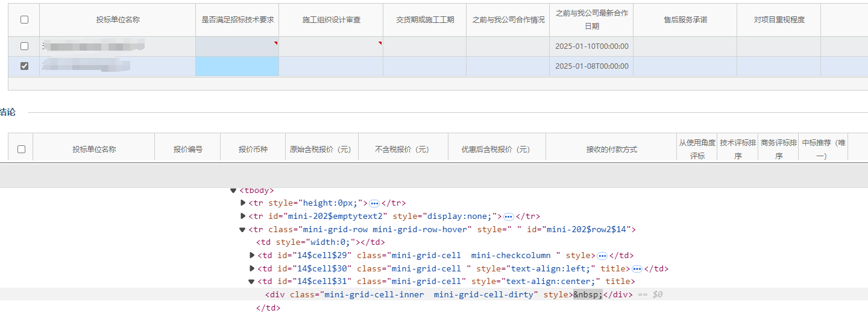Click the 售后服务承诺 column header
Viewport: 868px width, 316px height.
[685, 20]
